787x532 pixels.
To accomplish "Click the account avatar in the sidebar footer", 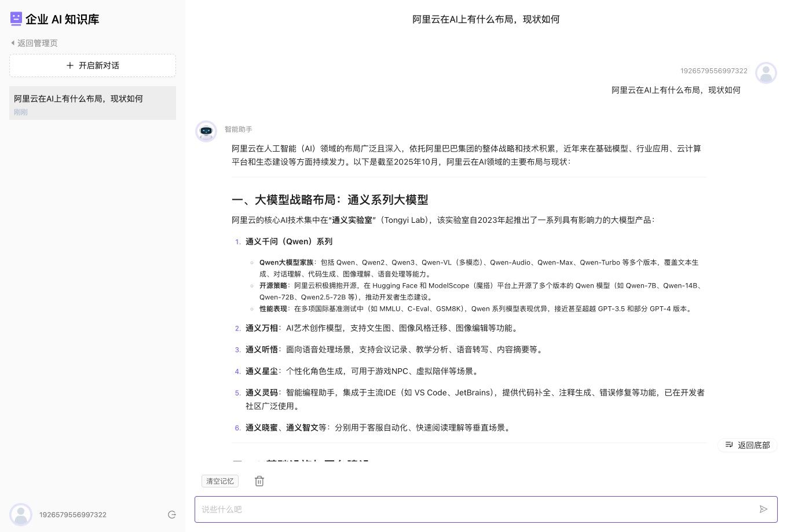I will (21, 515).
